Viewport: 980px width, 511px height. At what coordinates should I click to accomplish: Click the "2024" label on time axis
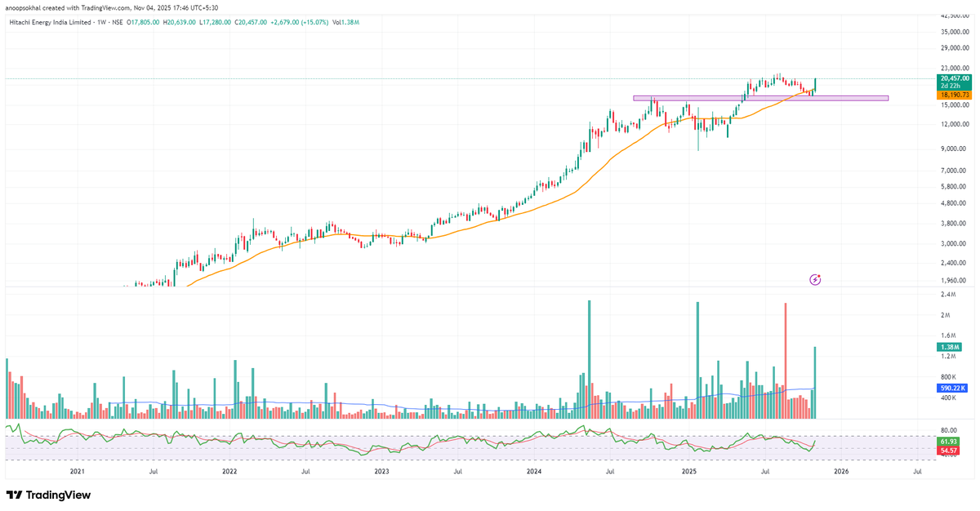pyautogui.click(x=534, y=471)
